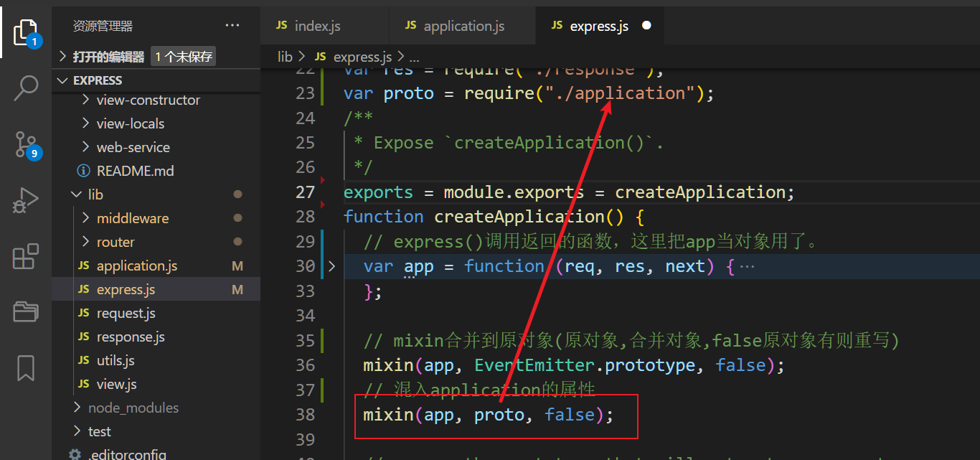
Task: Click the 1 unsaved badge button
Action: point(183,57)
